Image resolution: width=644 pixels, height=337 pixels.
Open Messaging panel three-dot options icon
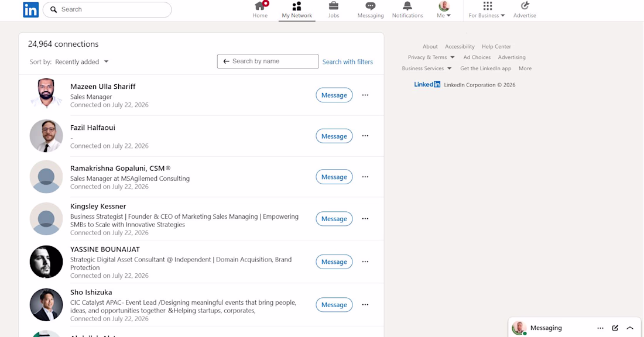[600, 328]
